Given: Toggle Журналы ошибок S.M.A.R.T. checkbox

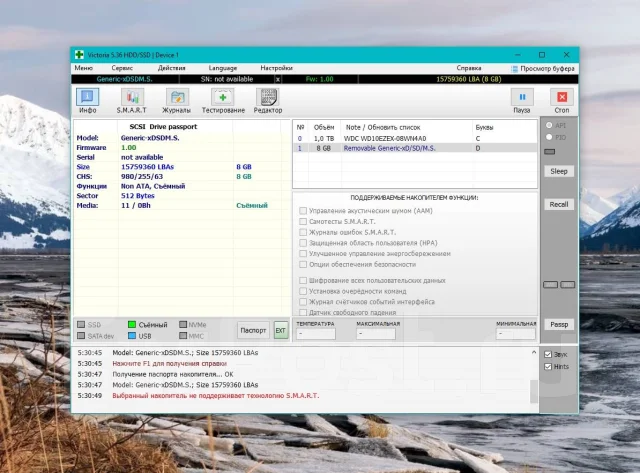Looking at the screenshot, I should coord(303,232).
